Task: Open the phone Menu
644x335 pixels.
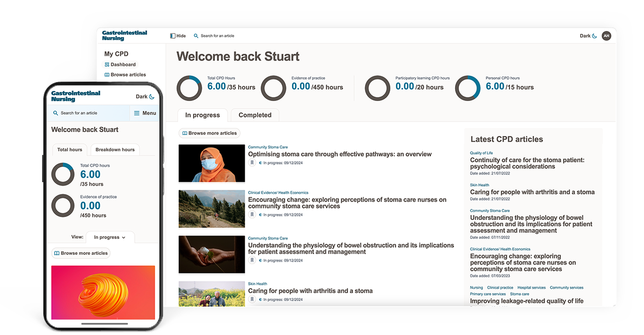Action: tap(145, 113)
